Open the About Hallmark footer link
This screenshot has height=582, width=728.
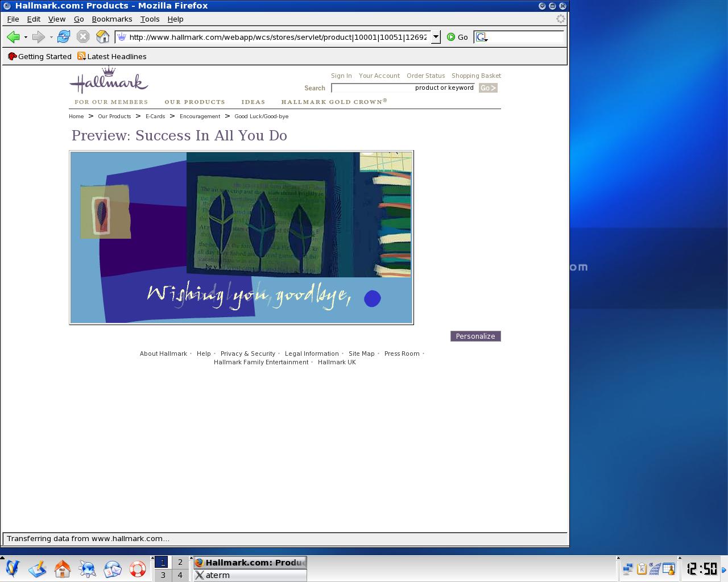pyautogui.click(x=163, y=354)
